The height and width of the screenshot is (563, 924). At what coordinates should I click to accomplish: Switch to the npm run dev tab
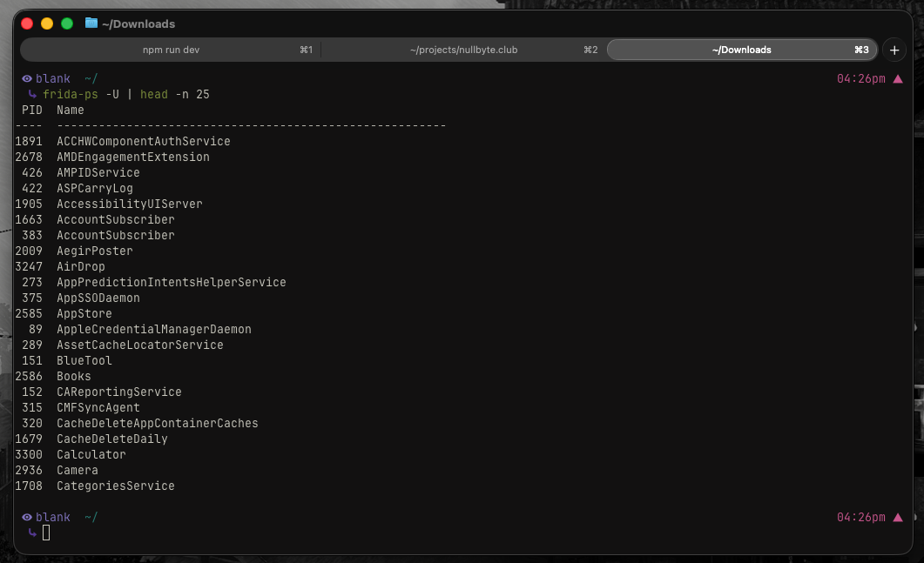click(172, 50)
